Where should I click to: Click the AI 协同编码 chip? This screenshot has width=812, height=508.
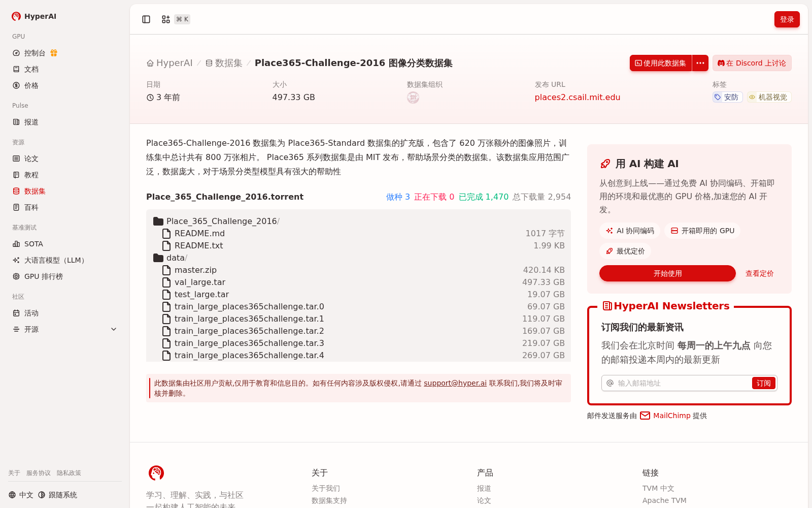pyautogui.click(x=630, y=231)
